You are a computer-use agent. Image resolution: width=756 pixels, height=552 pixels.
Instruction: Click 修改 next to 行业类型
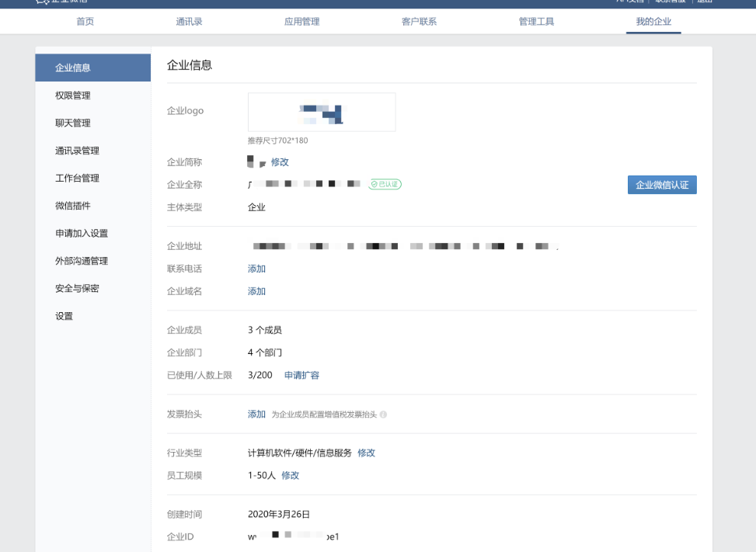[366, 453]
